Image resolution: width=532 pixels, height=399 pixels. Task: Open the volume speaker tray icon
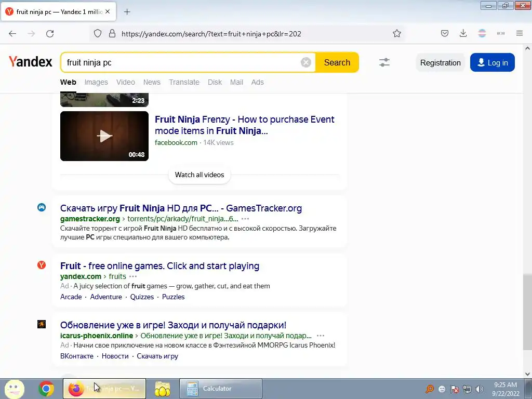480,389
